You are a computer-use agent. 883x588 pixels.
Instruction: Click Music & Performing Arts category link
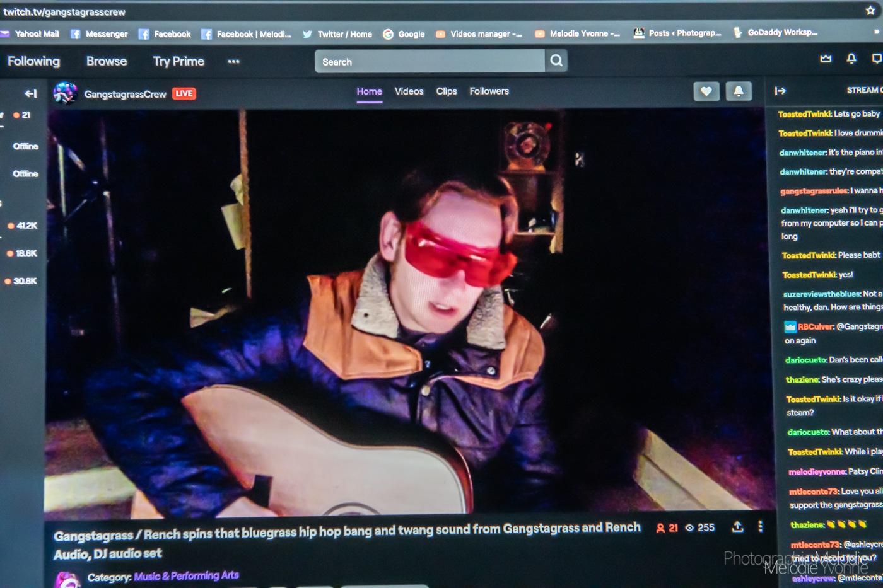186,575
